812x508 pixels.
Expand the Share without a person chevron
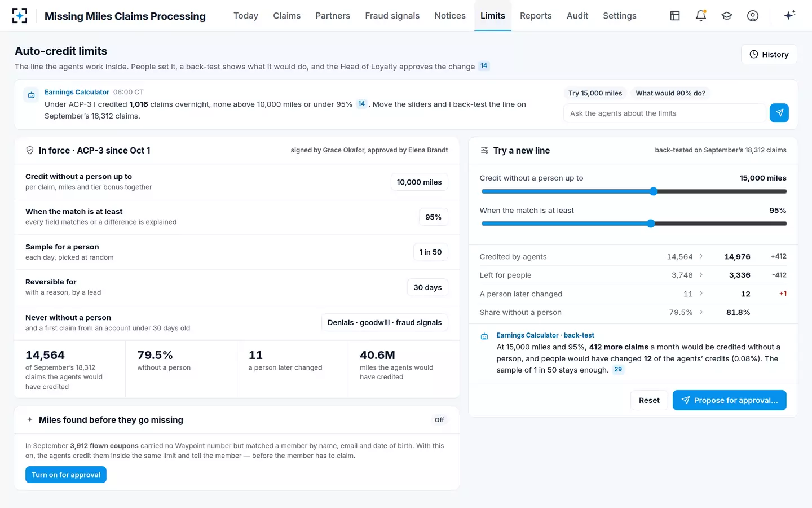tap(701, 312)
